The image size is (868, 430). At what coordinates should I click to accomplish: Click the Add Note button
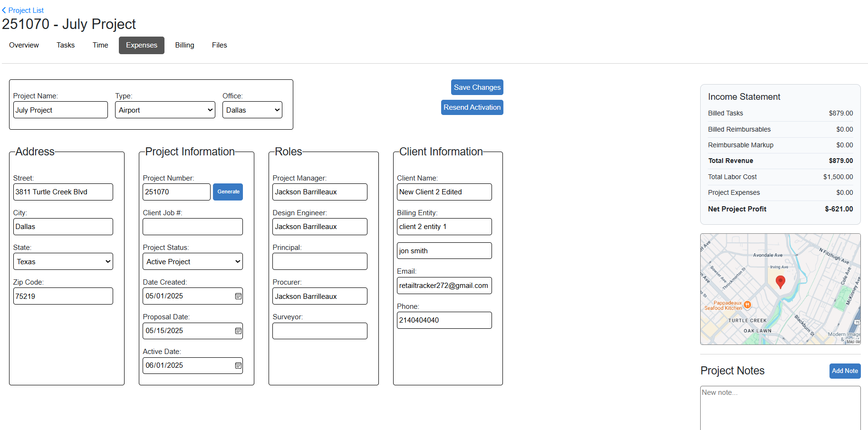tap(845, 371)
